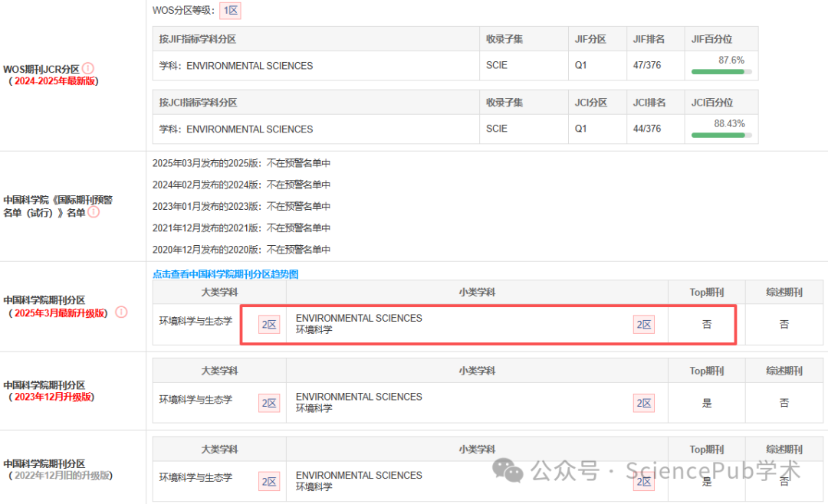Select Q1 value in the JCI table
Viewport: 828px width, 504px height.
581,129
